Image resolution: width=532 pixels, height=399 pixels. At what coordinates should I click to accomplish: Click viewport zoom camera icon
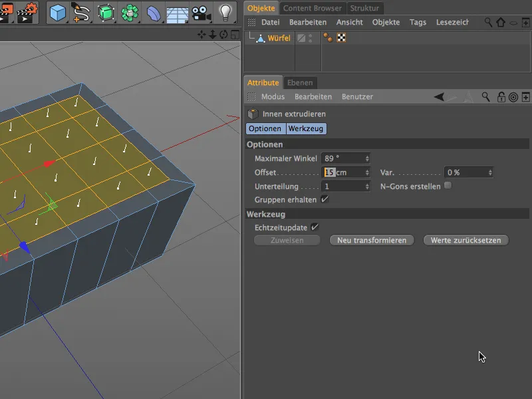tap(212, 35)
